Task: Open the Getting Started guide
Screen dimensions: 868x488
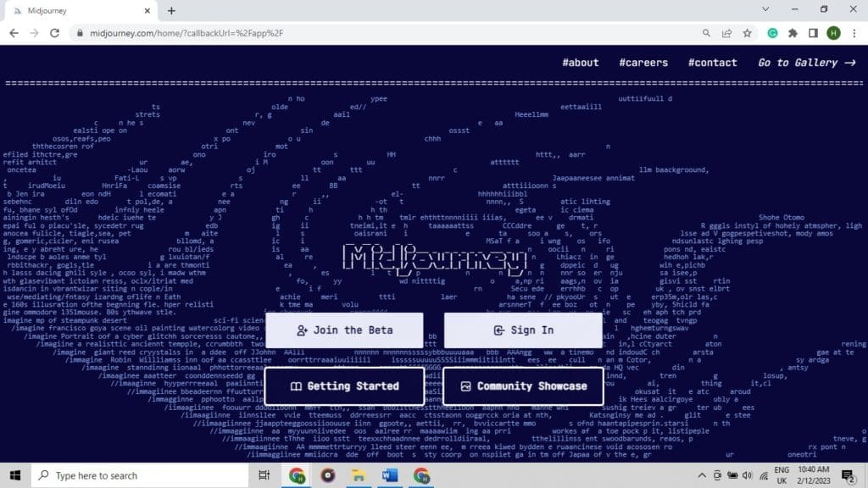Action: coord(344,386)
